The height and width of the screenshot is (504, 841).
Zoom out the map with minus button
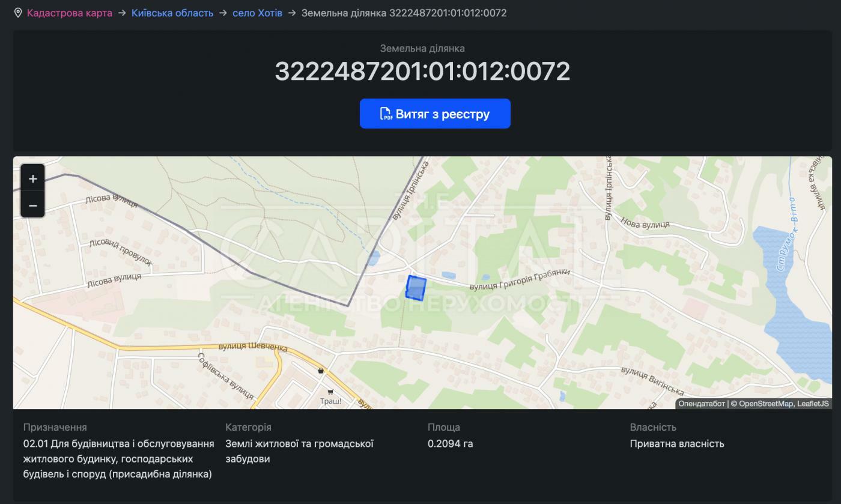pyautogui.click(x=32, y=205)
